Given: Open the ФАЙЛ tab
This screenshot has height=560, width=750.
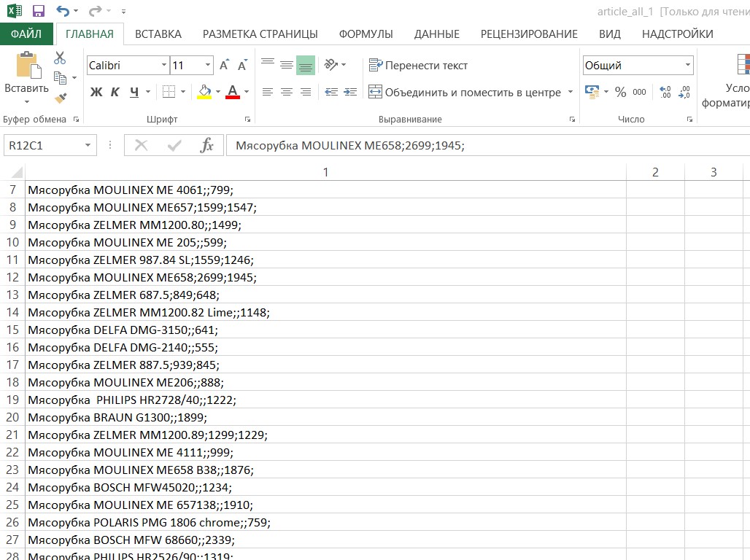Looking at the screenshot, I should 26,34.
